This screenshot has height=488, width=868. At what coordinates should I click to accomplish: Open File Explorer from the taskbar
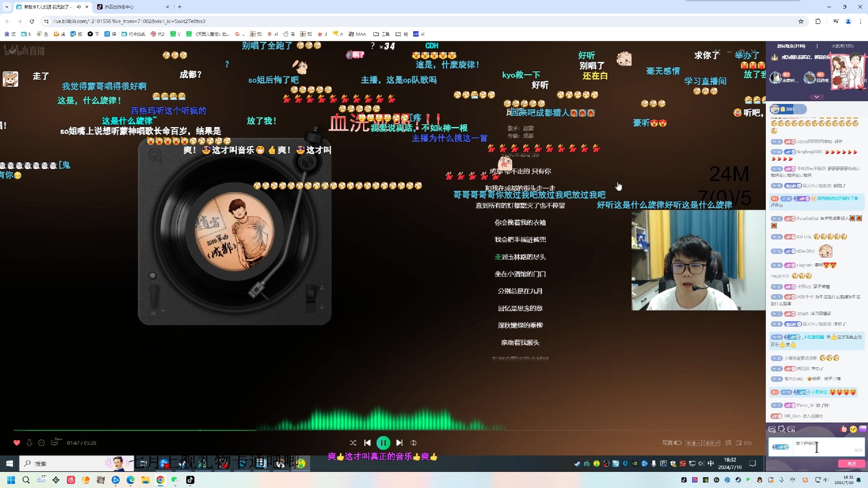click(x=145, y=480)
